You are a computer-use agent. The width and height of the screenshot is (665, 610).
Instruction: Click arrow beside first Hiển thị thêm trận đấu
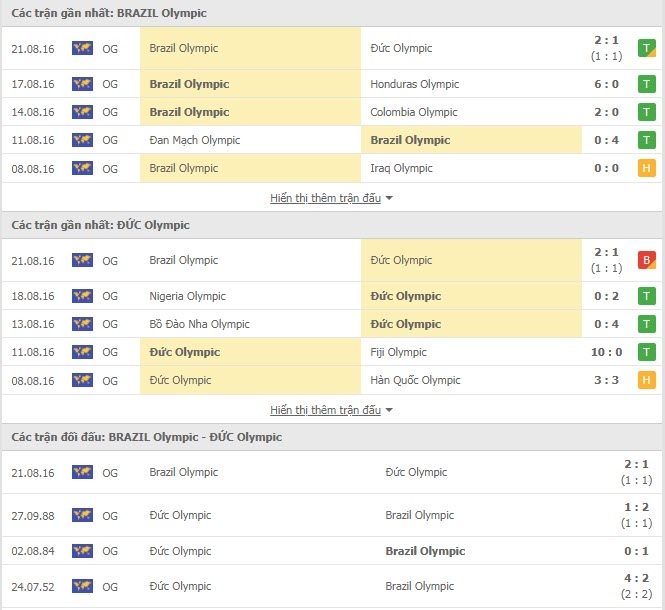point(389,198)
